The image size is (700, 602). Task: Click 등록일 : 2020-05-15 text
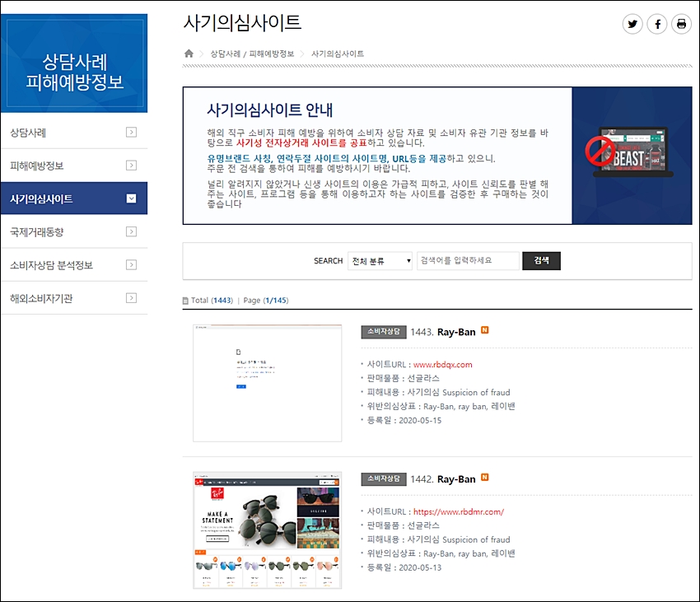click(404, 420)
